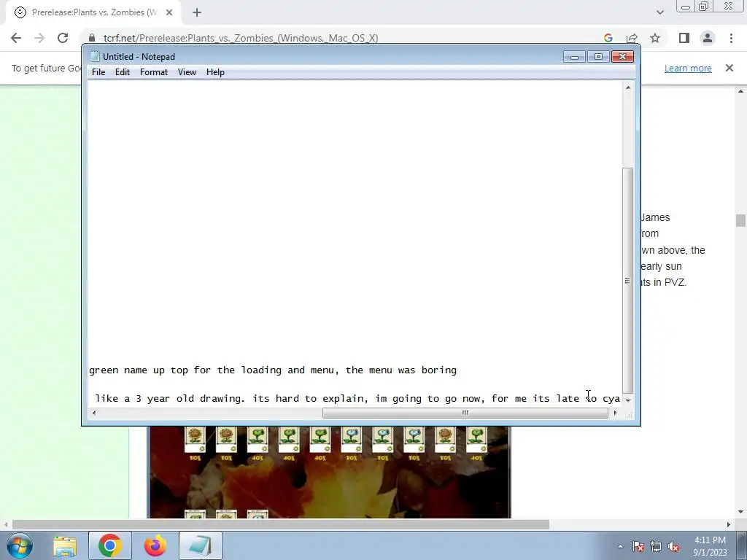Expand the tab search chevron
Viewport: 747px width, 560px height.
pyautogui.click(x=659, y=12)
